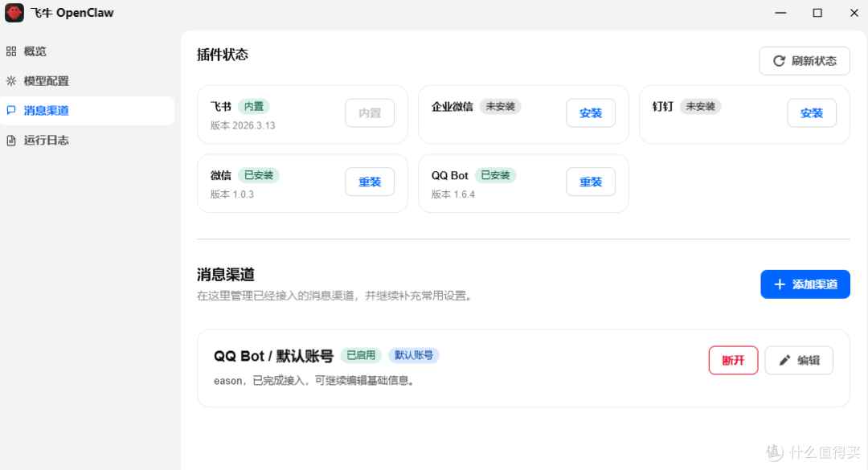The width and height of the screenshot is (868, 470).
Task: Click the blue 默认账号 badge
Action: tap(414, 355)
